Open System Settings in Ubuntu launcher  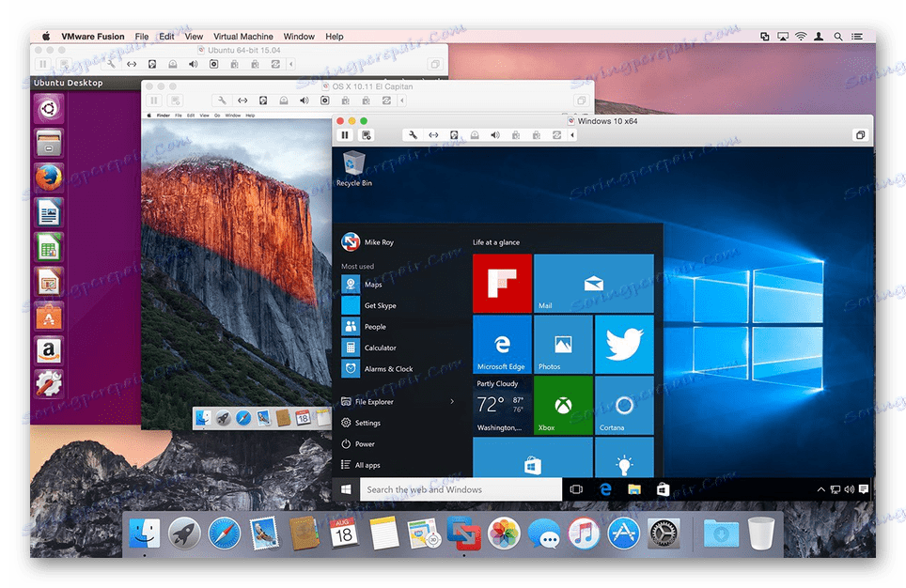pyautogui.click(x=49, y=383)
